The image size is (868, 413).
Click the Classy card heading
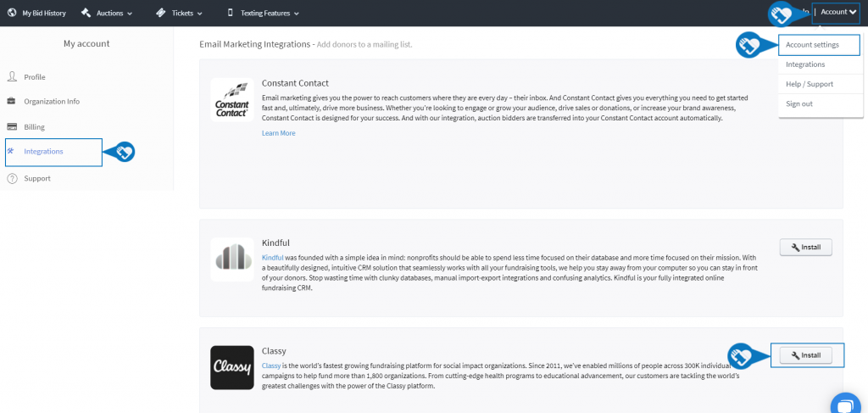(274, 351)
